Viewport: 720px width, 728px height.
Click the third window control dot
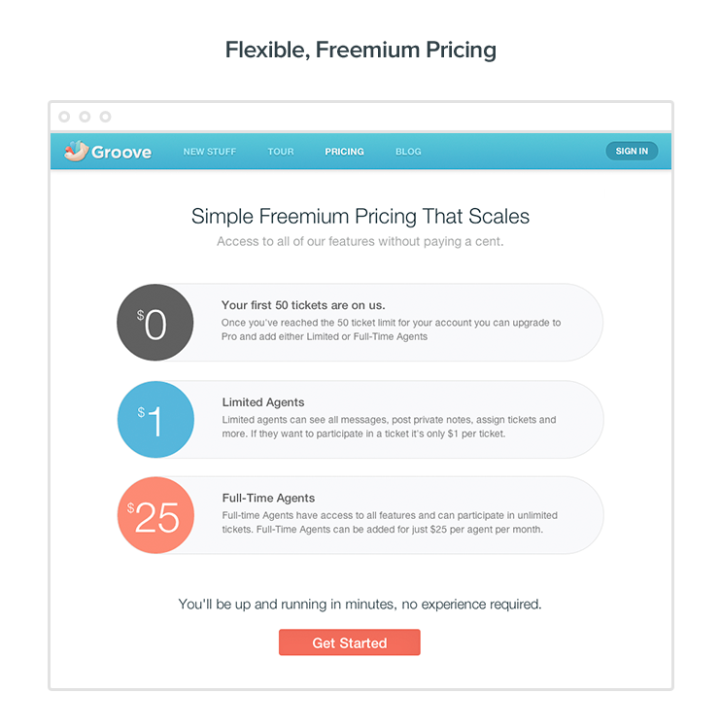pos(105,117)
